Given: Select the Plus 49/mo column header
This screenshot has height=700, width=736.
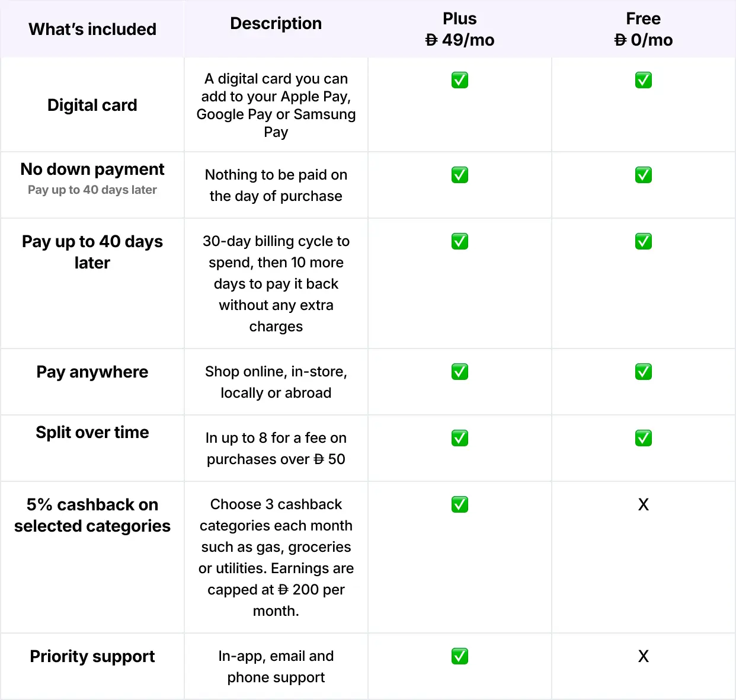Looking at the screenshot, I should [x=460, y=29].
